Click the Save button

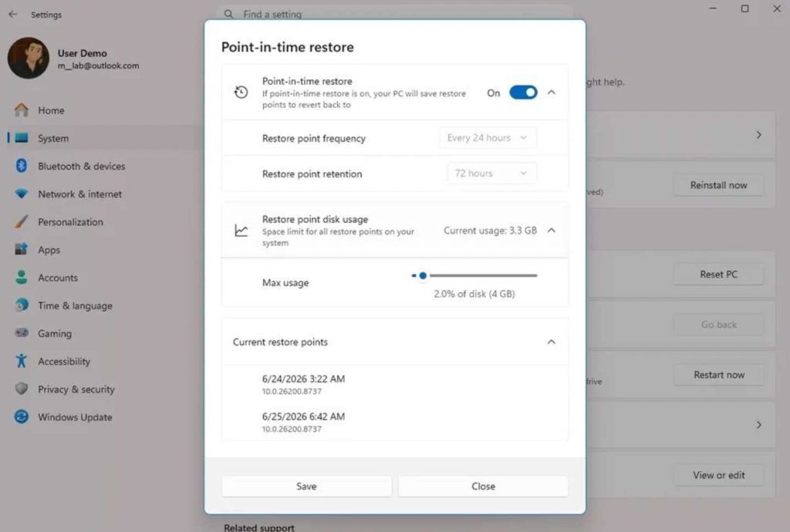[x=306, y=487]
